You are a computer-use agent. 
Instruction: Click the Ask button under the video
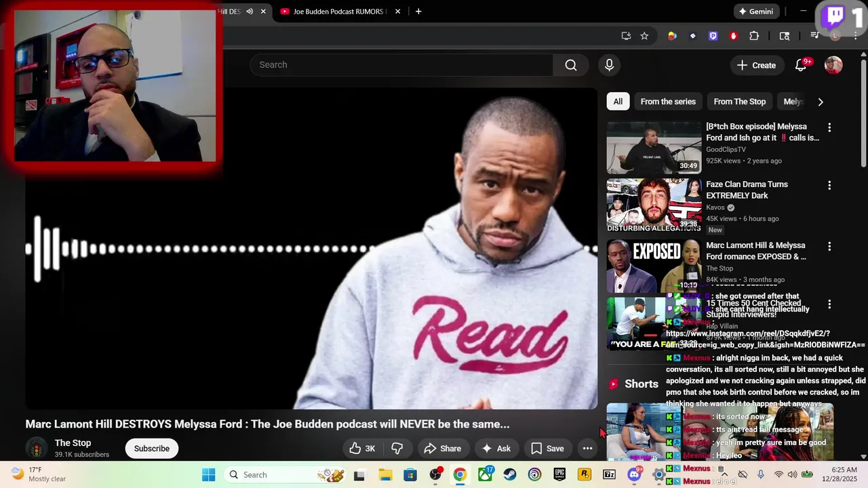coord(496,448)
